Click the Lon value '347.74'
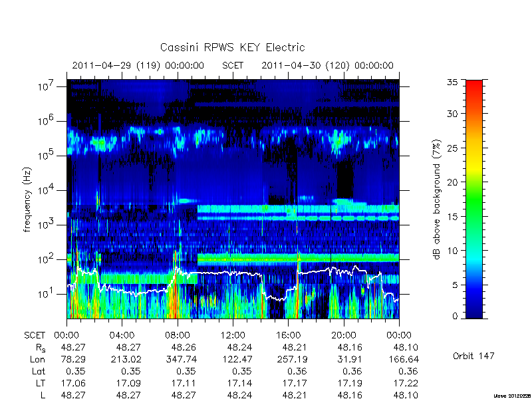This screenshot has width=532, height=399. pyautogui.click(x=181, y=359)
